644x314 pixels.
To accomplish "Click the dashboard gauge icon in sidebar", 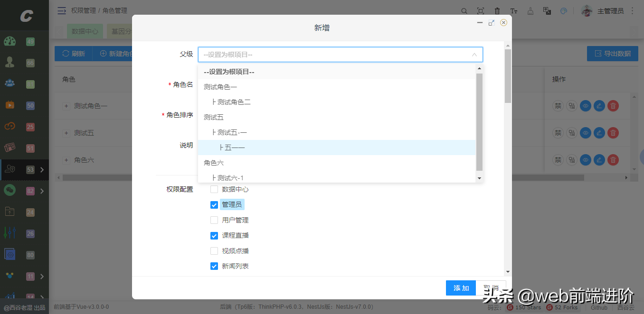I will pyautogui.click(x=10, y=42).
